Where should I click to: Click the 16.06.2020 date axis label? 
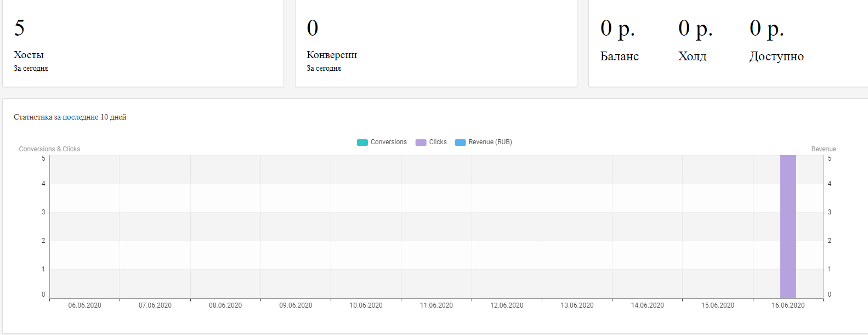788,305
